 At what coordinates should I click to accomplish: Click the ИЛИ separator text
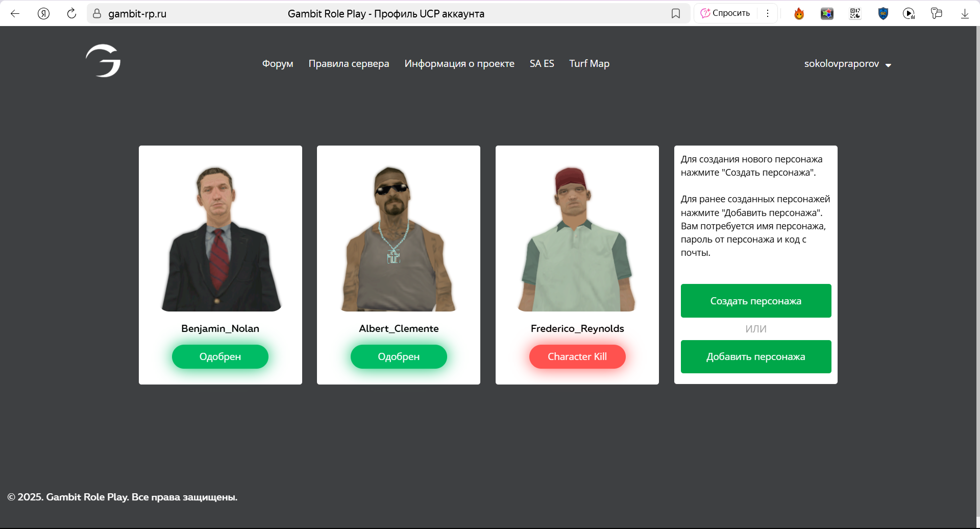tap(756, 329)
